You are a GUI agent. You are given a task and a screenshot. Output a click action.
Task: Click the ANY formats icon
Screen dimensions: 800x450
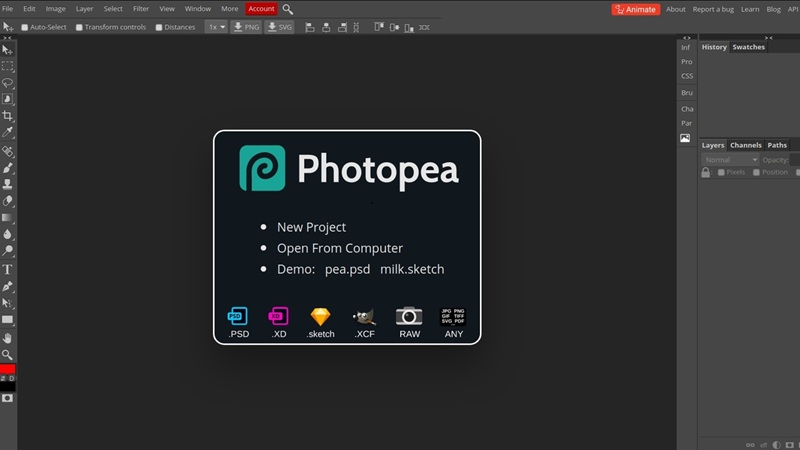coord(453,316)
